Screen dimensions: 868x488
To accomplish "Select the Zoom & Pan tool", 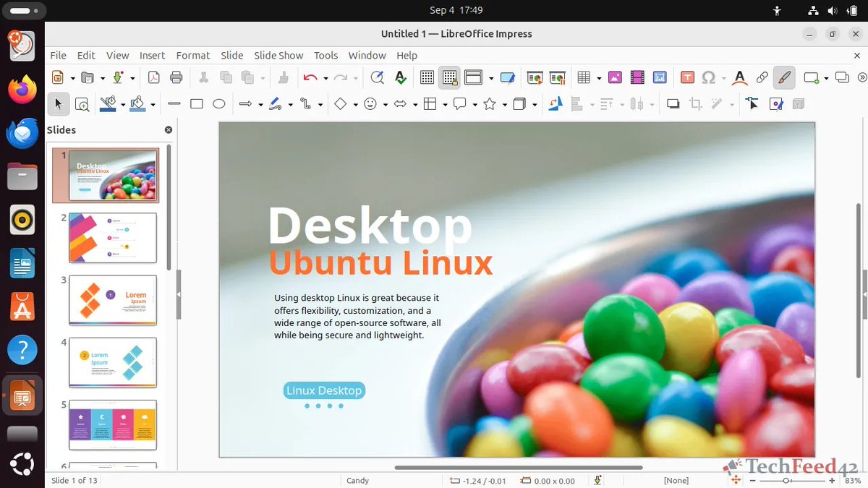I will (82, 103).
